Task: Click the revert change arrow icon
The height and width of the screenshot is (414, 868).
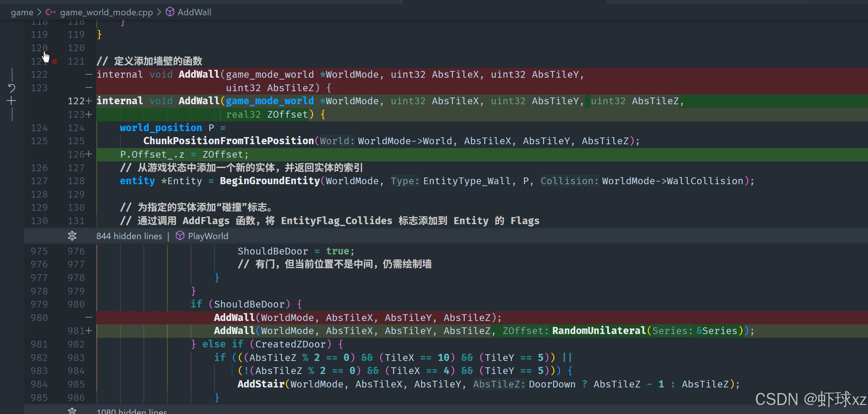Action: 12,88
